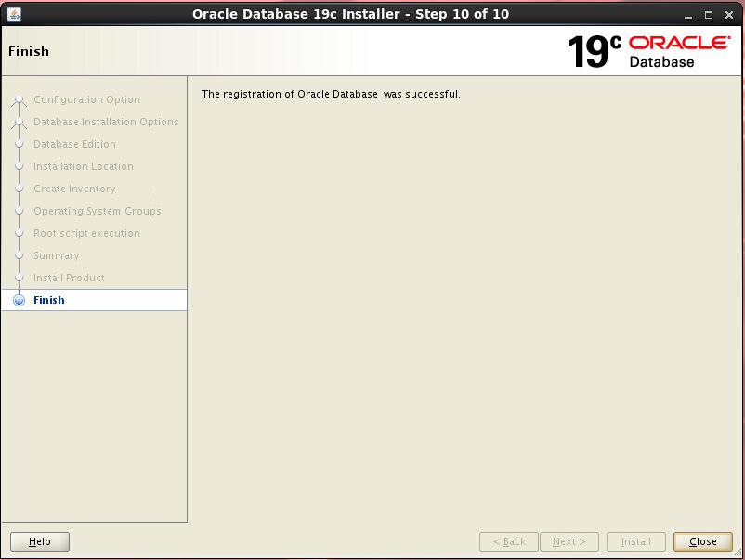Click the disabled Install button
The height and width of the screenshot is (560, 745).
click(x=635, y=541)
